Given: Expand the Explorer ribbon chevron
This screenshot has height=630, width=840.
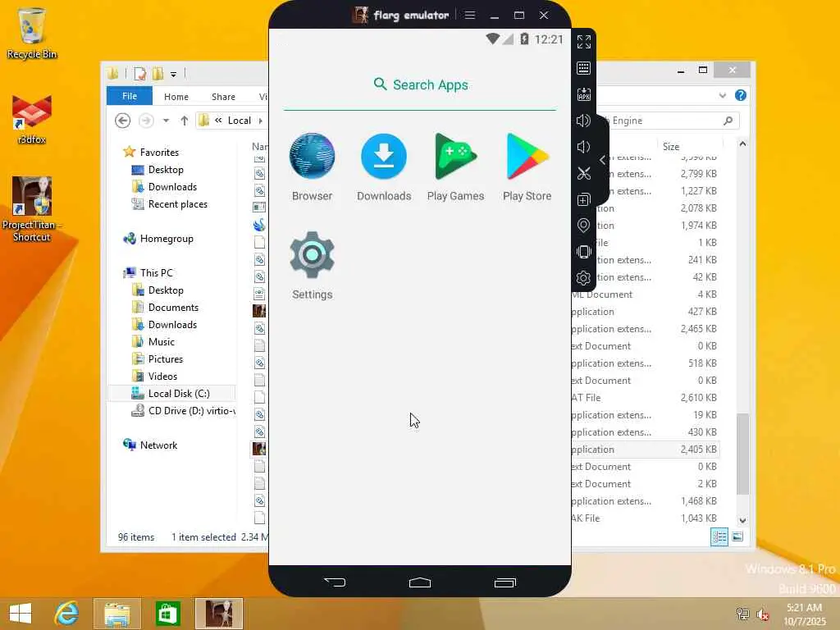Looking at the screenshot, I should [723, 95].
